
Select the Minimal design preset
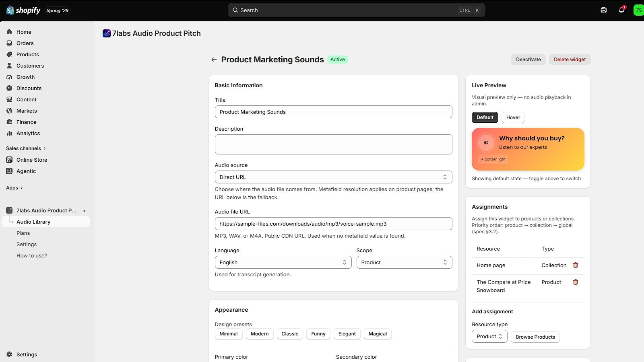tap(229, 334)
